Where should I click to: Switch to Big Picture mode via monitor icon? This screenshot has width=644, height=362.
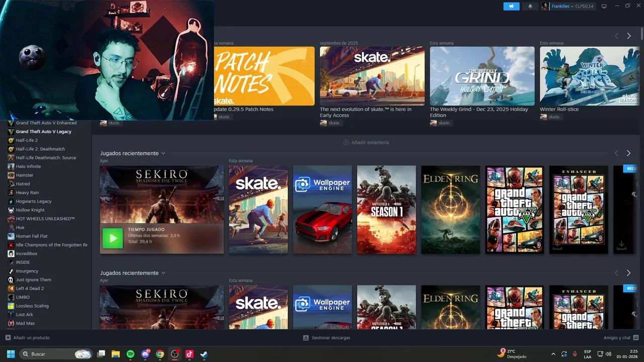[x=604, y=7]
